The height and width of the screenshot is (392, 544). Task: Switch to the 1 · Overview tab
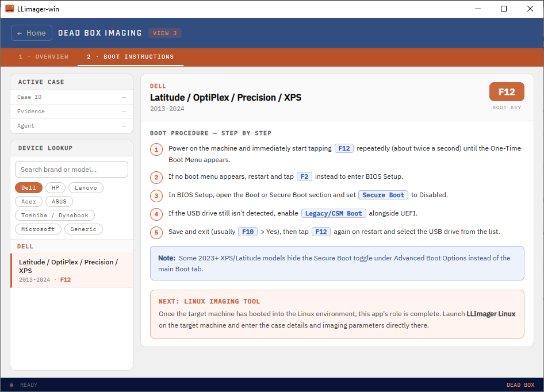[x=43, y=57]
